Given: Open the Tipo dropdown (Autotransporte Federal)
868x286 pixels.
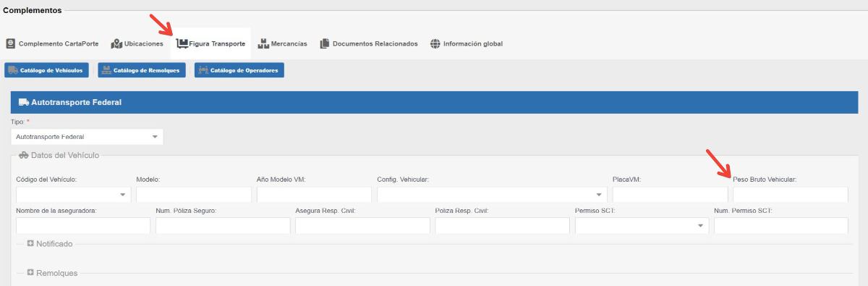Looking at the screenshot, I should click(87, 136).
